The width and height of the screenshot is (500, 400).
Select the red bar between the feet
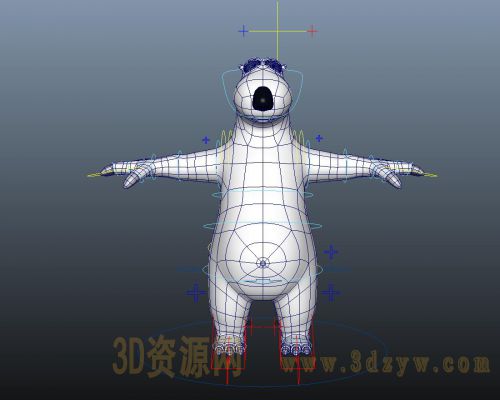pos(262,327)
